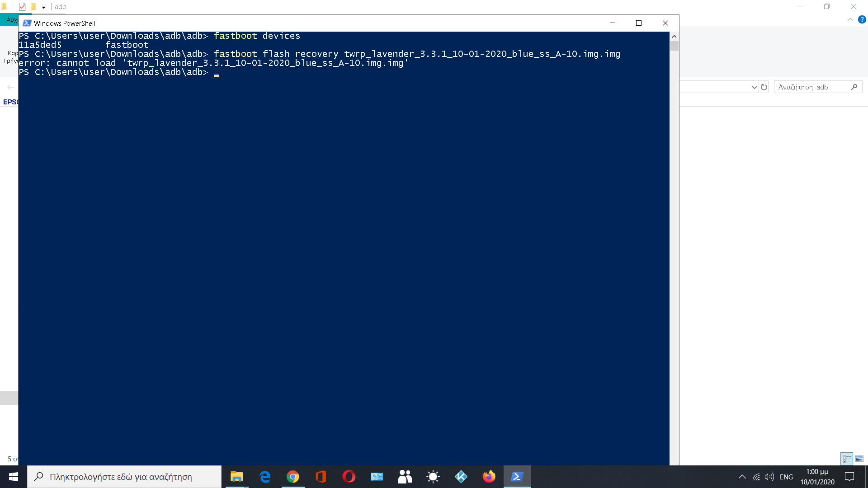Launch Microsoft Edge from taskbar
The width and height of the screenshot is (868, 488).
265,477
